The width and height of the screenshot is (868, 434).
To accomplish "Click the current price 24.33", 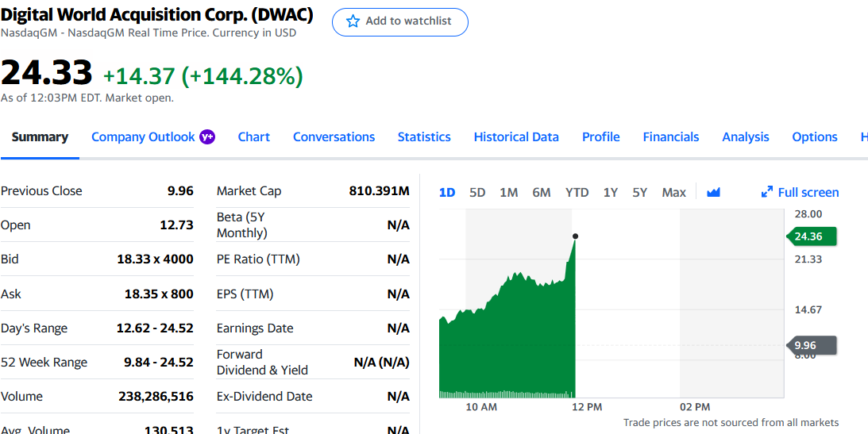I will pos(46,73).
